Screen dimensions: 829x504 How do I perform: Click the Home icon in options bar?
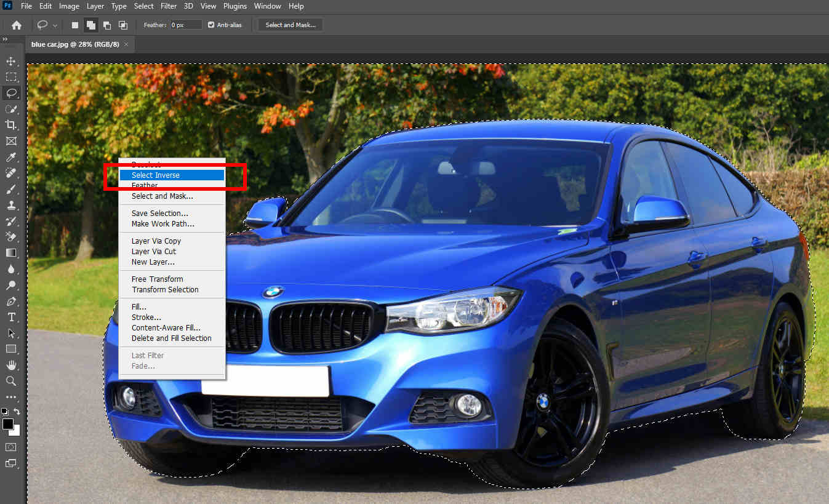point(17,25)
